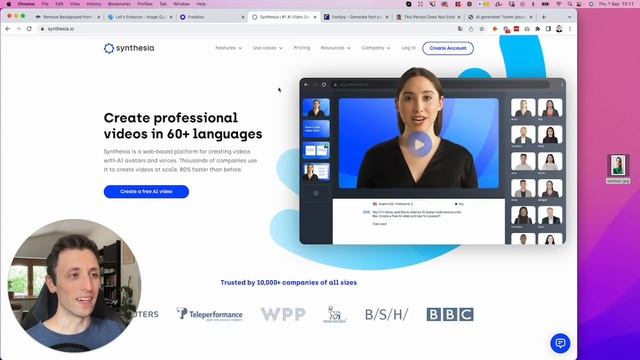640x360 pixels.
Task: Open the Apple menu
Action: point(9,4)
